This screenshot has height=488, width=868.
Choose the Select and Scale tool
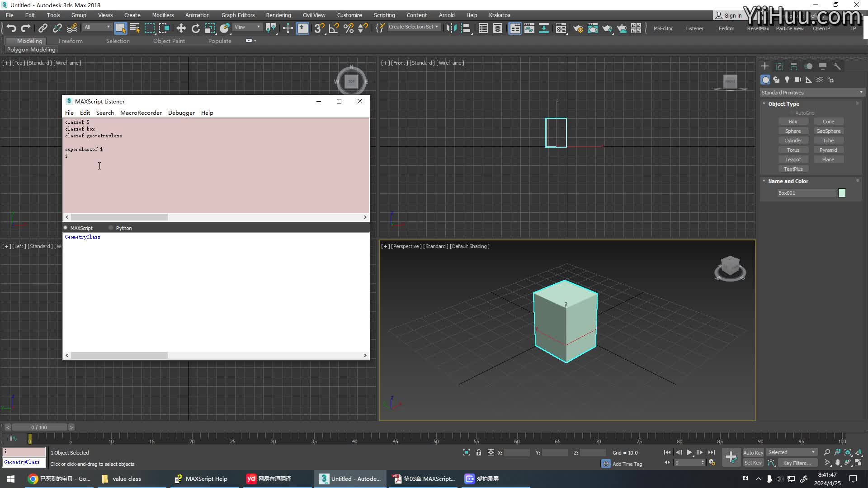pyautogui.click(x=210, y=28)
